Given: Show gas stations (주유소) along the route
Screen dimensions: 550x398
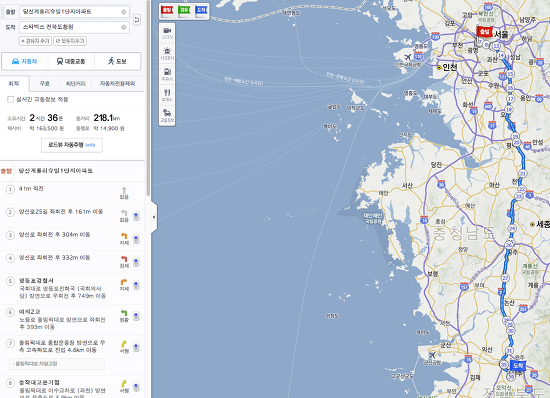Looking at the screenshot, I should coord(167,74).
